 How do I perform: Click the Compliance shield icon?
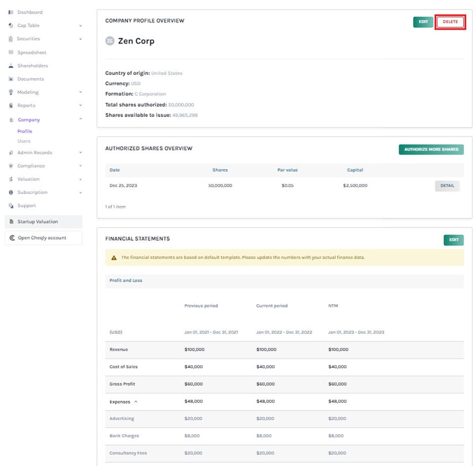coord(11,166)
